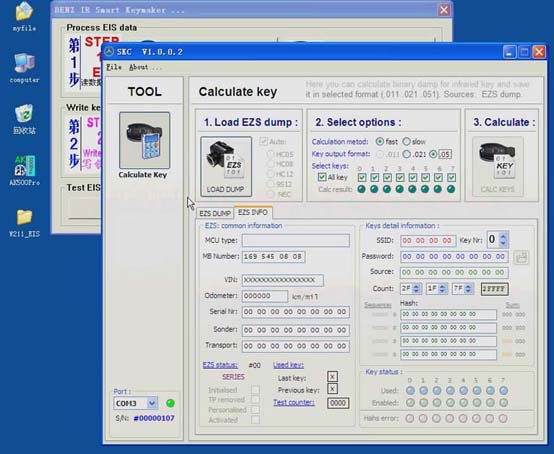Click the Serial Nr field
This screenshot has height=454, width=554.
click(296, 312)
